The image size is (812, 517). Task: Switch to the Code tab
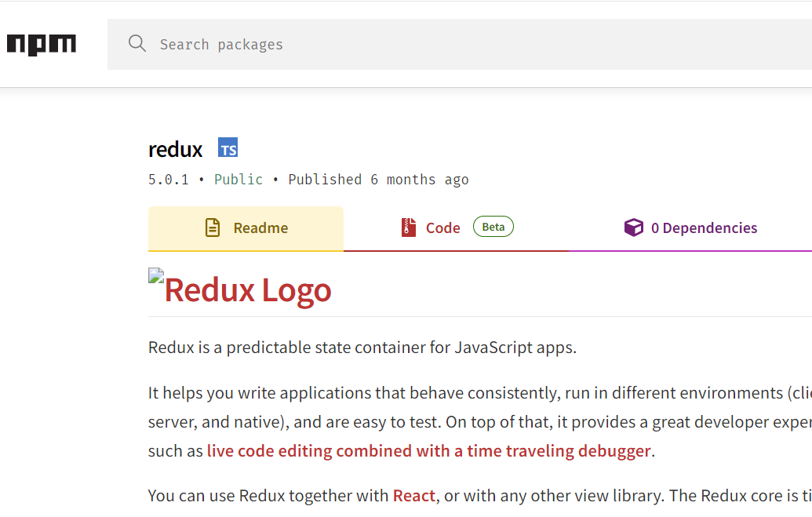click(x=457, y=228)
